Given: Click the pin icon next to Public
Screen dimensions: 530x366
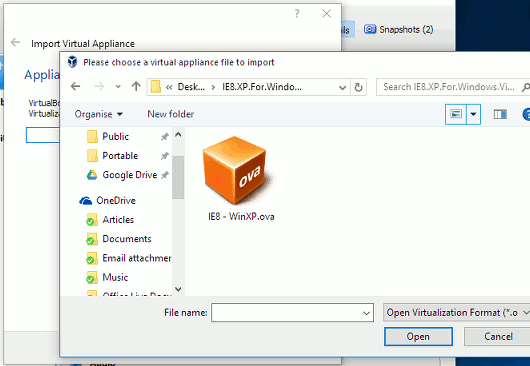Looking at the screenshot, I should tap(165, 137).
